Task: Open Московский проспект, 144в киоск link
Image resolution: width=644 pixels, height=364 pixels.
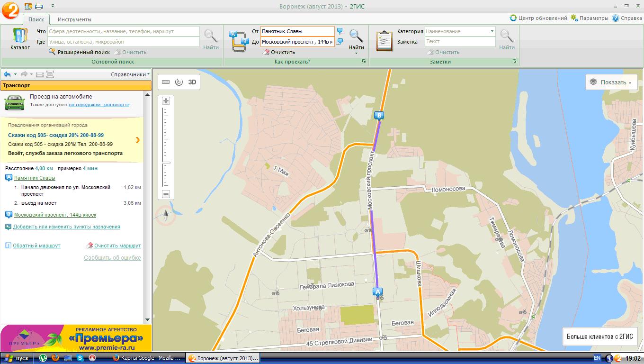Action: (55, 215)
